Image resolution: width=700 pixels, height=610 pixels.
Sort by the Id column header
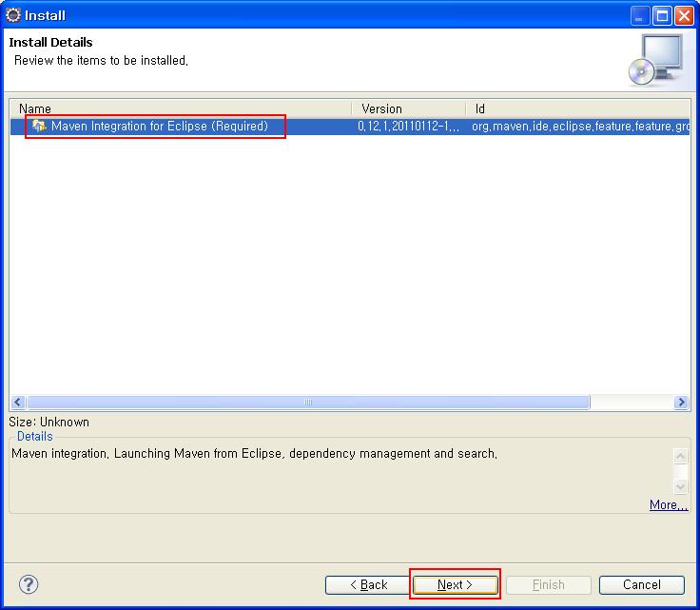coord(577,108)
